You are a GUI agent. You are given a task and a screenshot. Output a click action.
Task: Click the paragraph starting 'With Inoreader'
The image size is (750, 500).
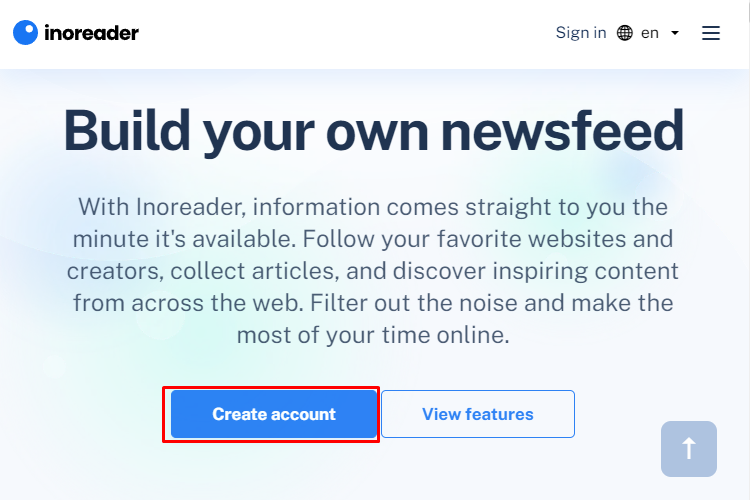coord(373,271)
